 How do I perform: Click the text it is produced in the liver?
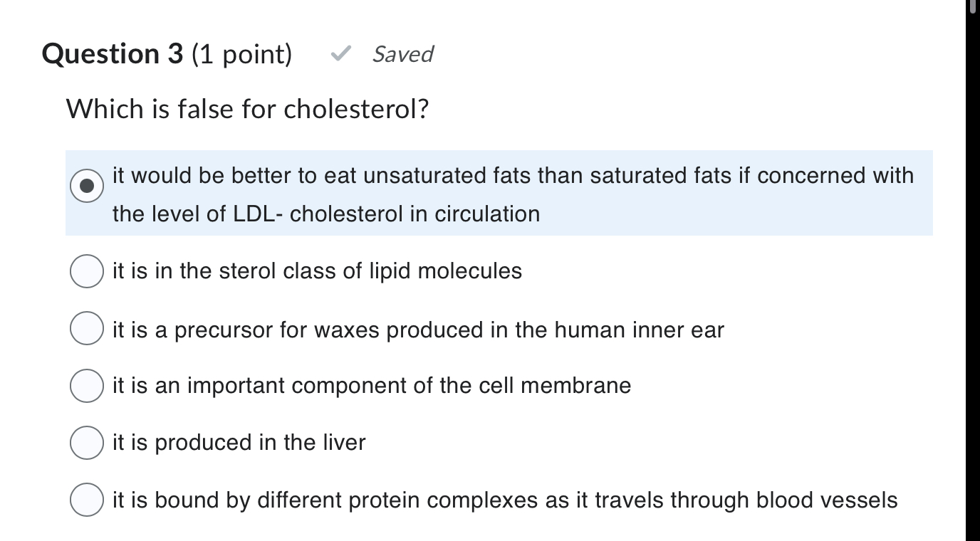coord(239,442)
